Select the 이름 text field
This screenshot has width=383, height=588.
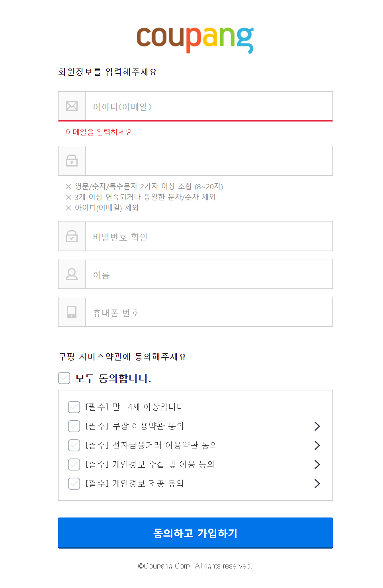(x=209, y=274)
